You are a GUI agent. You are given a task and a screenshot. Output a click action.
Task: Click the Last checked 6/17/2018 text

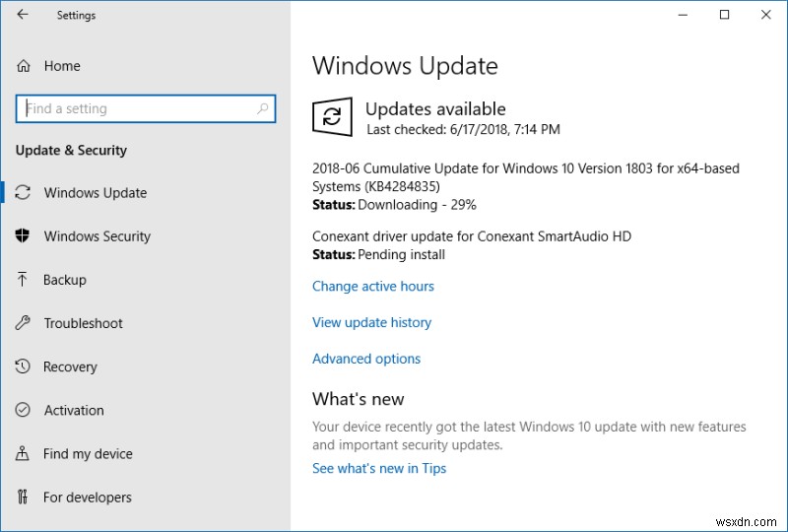point(463,130)
